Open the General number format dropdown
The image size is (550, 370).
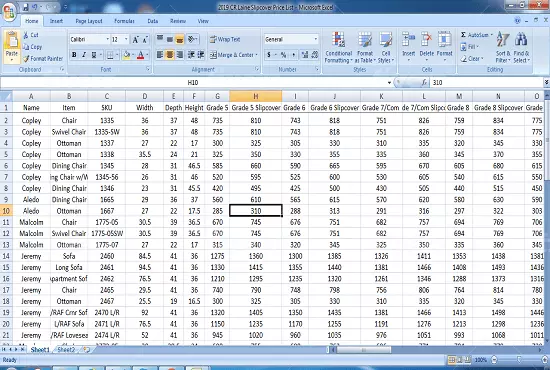pos(316,39)
